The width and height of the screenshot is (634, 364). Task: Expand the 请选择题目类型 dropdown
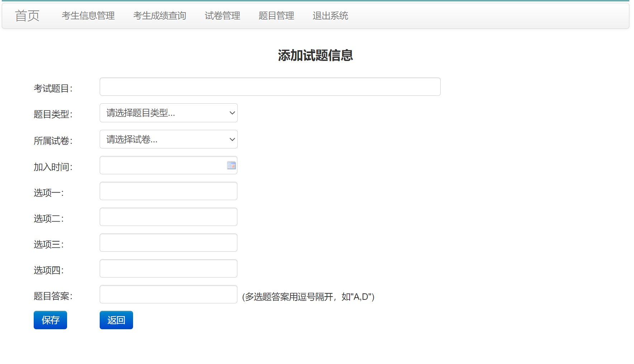[x=169, y=113]
